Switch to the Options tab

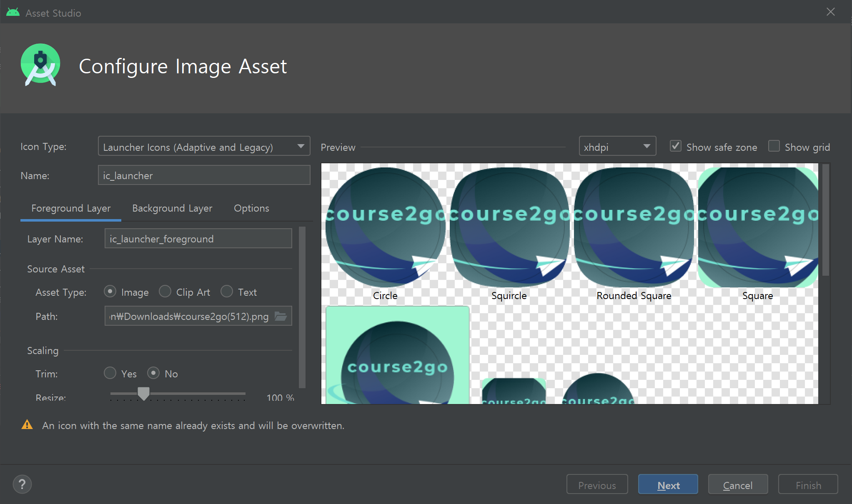(251, 208)
